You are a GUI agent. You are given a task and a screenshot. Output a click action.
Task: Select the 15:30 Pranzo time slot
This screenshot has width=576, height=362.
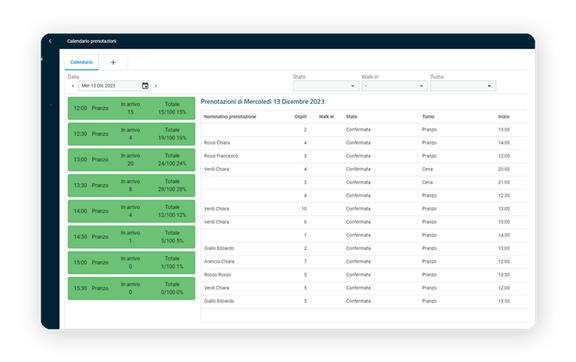[x=132, y=288]
